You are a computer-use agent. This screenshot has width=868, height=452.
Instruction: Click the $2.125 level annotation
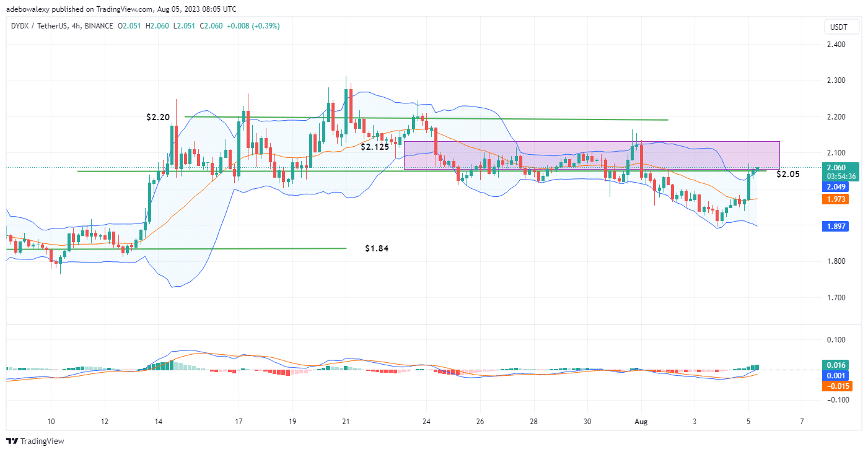pos(376,147)
